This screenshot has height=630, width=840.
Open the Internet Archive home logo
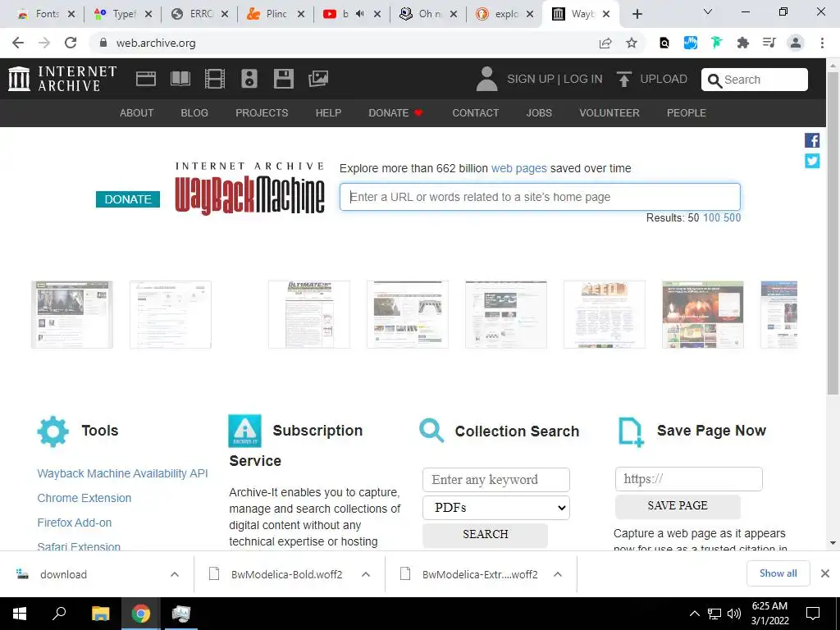click(62, 78)
